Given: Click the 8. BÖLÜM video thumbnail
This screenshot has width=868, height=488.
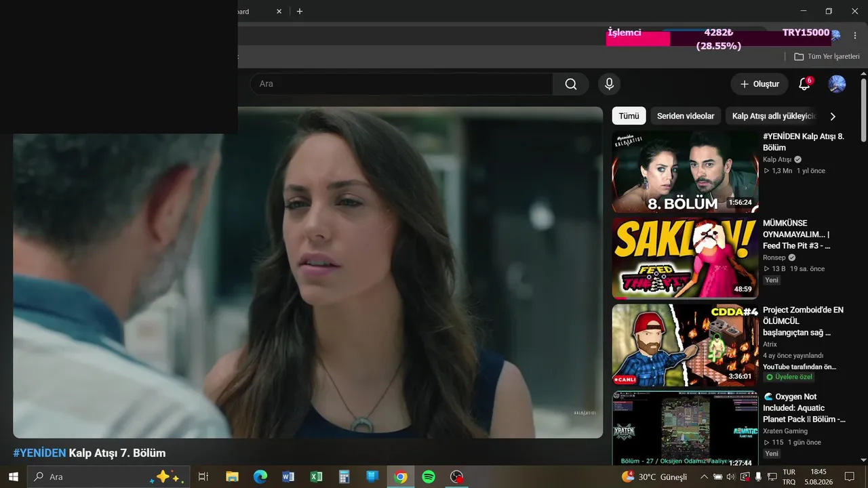Looking at the screenshot, I should [x=685, y=171].
